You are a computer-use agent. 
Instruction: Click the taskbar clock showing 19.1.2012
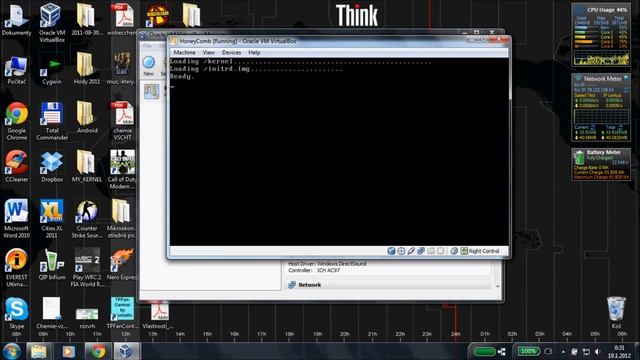pyautogui.click(x=619, y=351)
